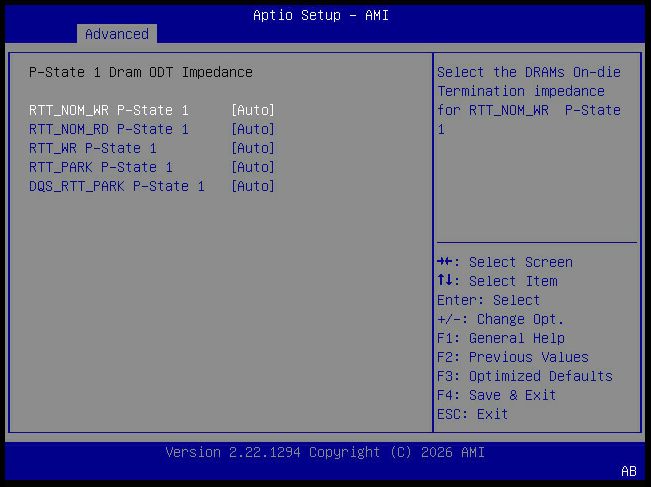Click the Version 2.22.1294 copyright footer
Screen dimensions: 651x487
(x=325, y=452)
